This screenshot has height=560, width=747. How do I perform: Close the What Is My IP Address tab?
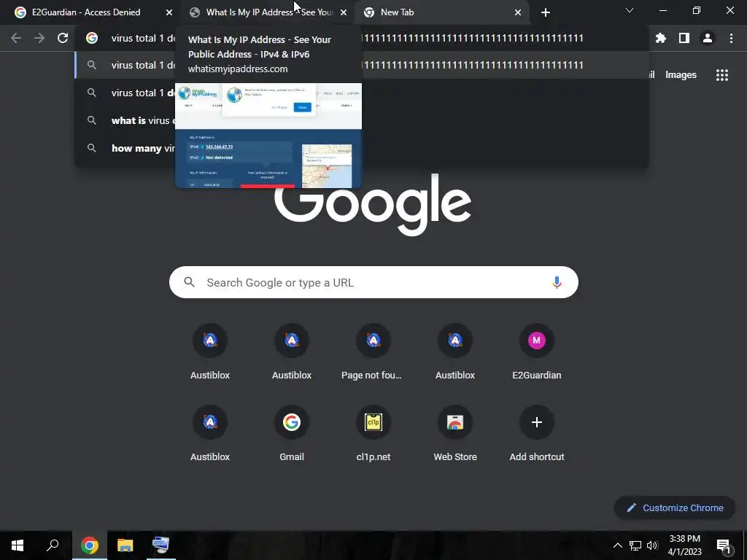[344, 12]
